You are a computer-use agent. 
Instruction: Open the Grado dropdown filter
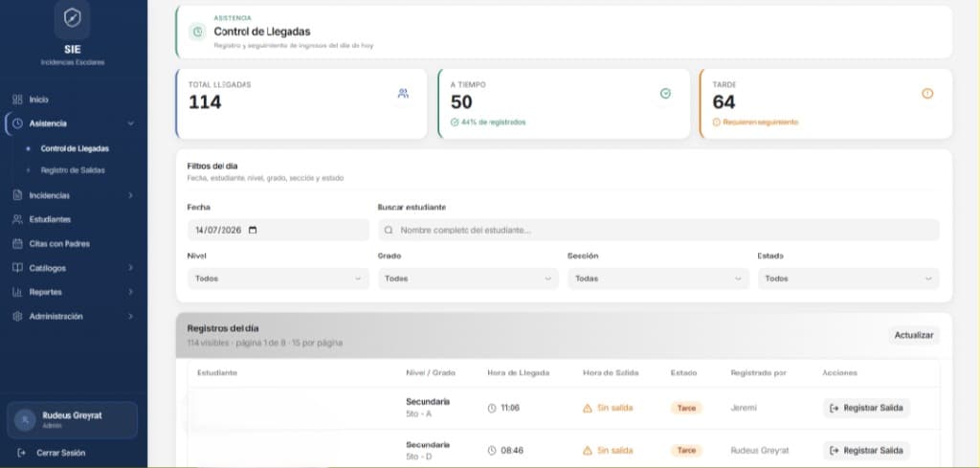(468, 279)
